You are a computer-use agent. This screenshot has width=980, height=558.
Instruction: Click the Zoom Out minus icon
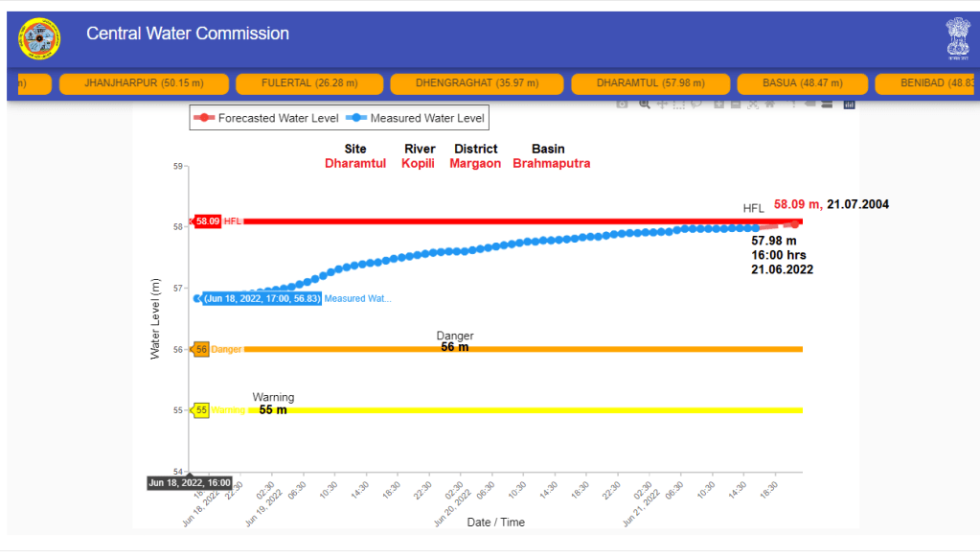tap(736, 104)
